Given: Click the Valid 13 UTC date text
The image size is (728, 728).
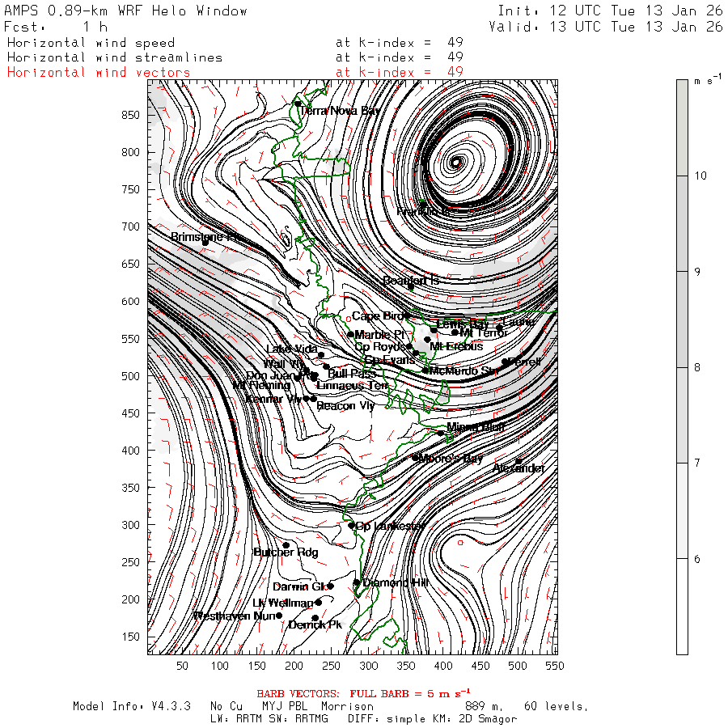Looking at the screenshot, I should 605,27.
